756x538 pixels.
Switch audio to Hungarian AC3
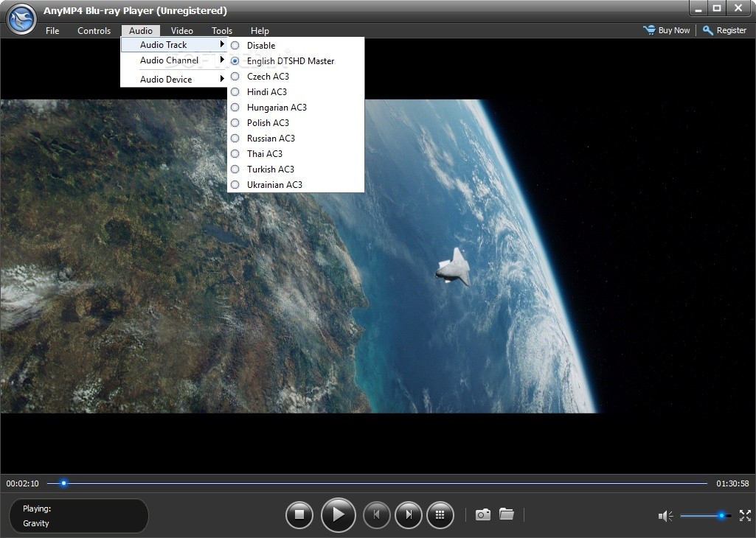pyautogui.click(x=296, y=108)
